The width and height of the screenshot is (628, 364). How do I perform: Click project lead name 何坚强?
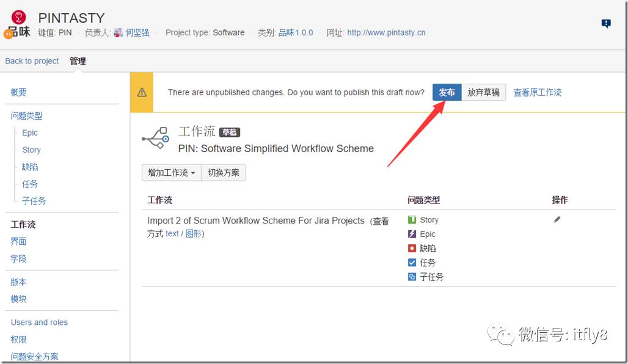(x=137, y=33)
